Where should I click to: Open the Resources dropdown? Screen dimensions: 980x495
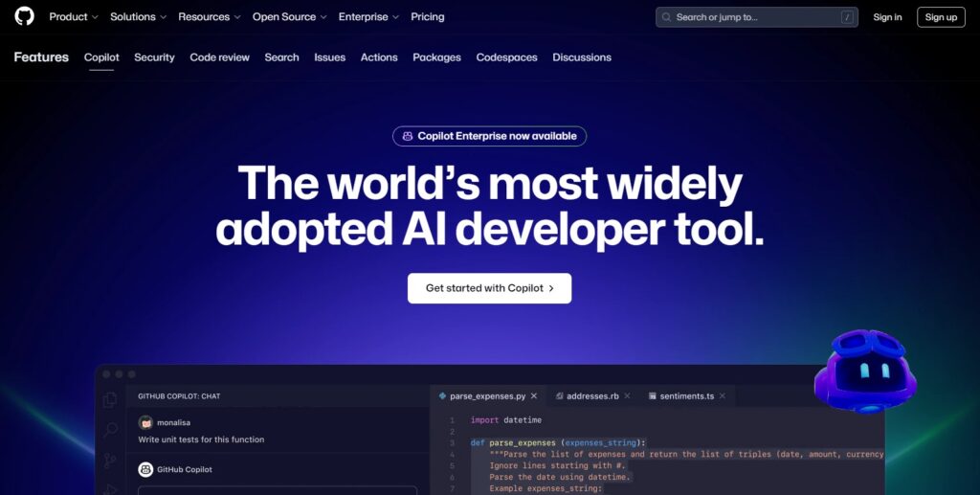pyautogui.click(x=210, y=17)
